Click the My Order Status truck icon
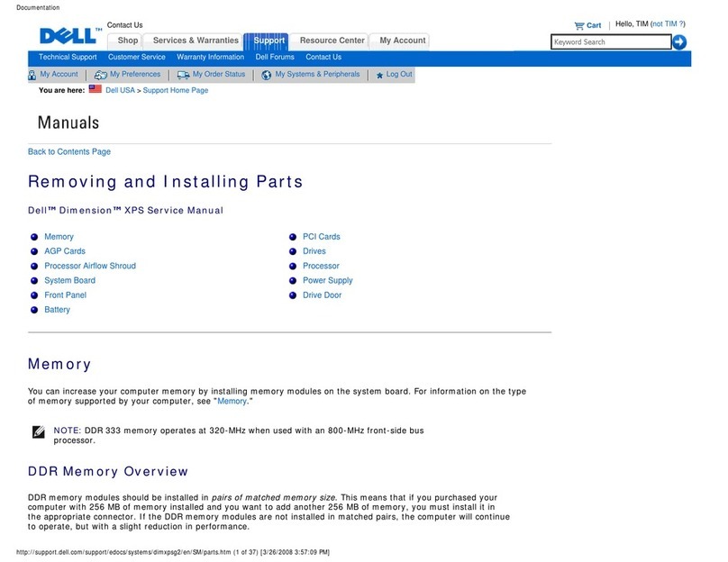Viewport: 728px width, 562px height. (x=184, y=75)
